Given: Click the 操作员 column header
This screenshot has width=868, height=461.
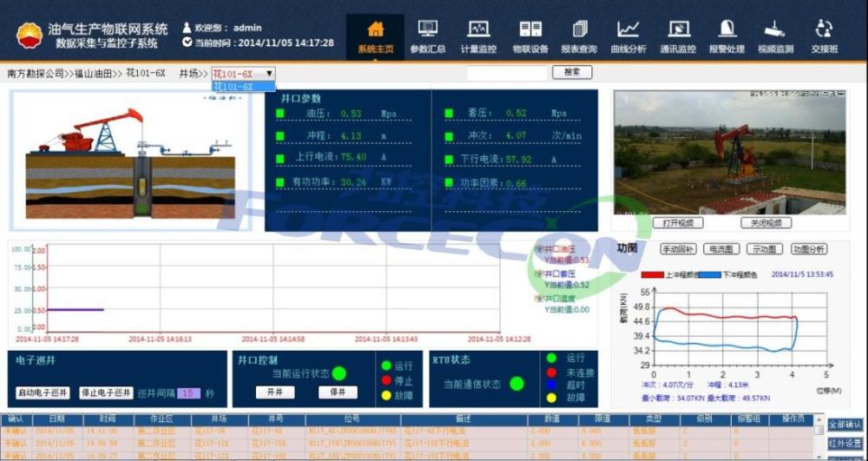Looking at the screenshot, I should pos(790,420).
